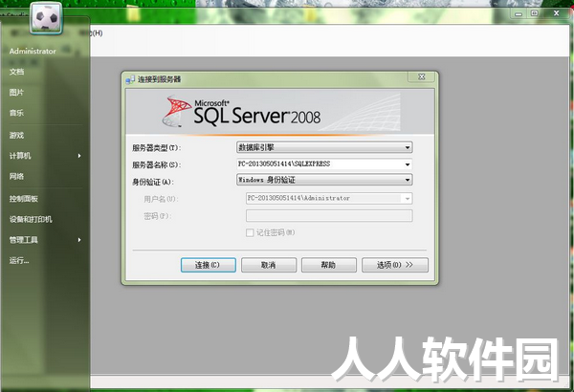Click the 帮助 help button
574x392 pixels.
click(x=329, y=265)
